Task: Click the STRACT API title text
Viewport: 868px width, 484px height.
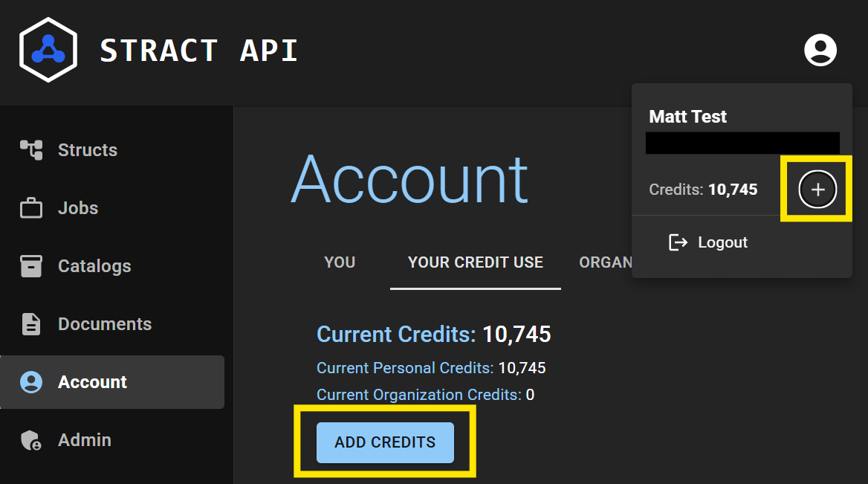Action: (x=199, y=51)
